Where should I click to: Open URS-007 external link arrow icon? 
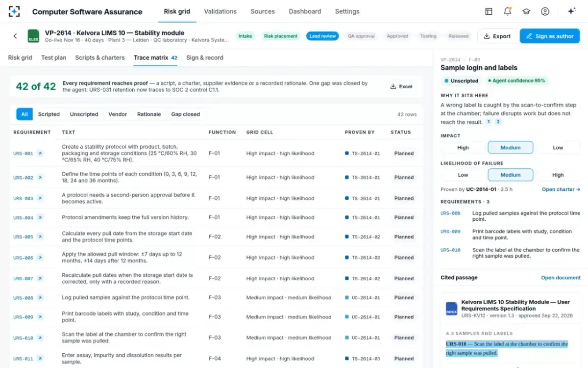[40, 279]
